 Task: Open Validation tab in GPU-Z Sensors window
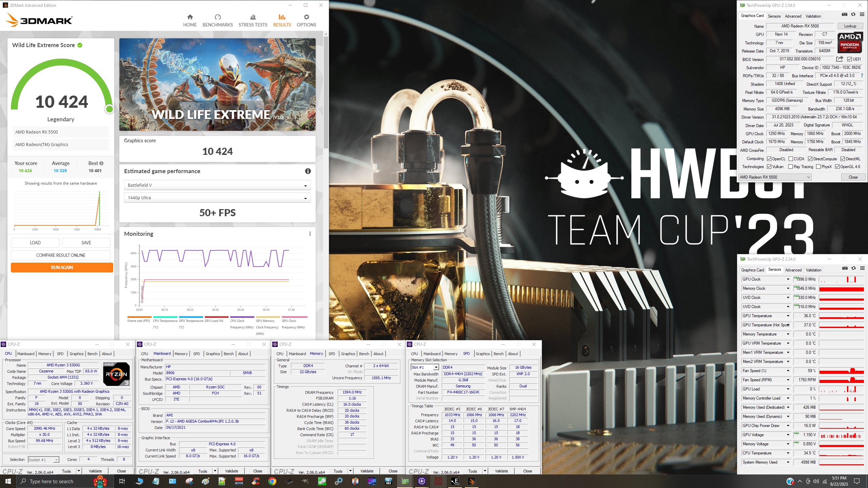813,270
